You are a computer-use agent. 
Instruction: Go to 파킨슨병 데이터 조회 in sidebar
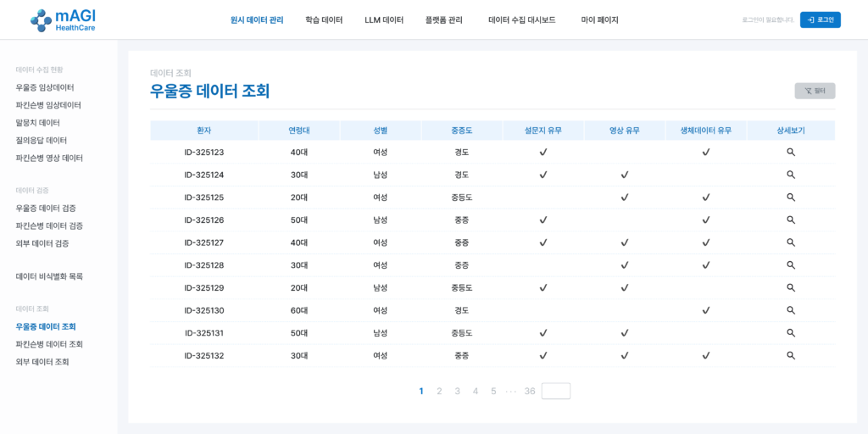[x=49, y=344]
